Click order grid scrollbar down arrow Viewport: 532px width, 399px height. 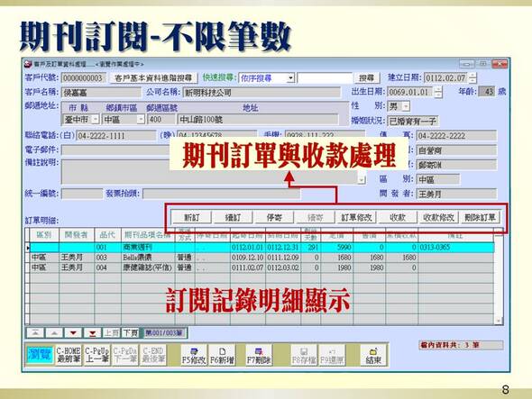click(498, 321)
